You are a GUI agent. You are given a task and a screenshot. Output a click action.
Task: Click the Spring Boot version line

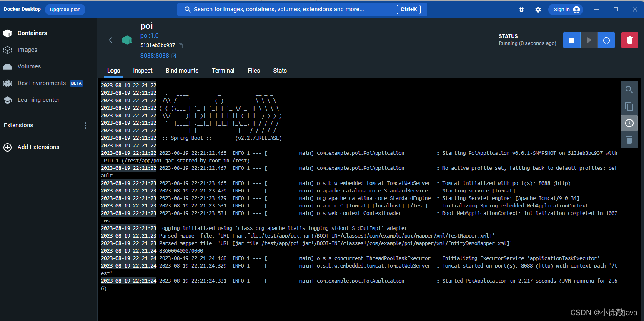pyautogui.click(x=222, y=138)
